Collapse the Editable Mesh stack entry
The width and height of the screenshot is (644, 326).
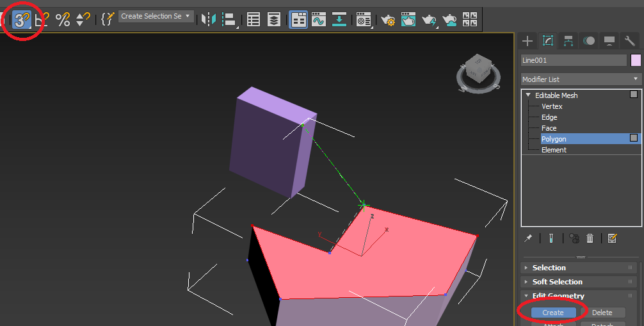pos(528,95)
